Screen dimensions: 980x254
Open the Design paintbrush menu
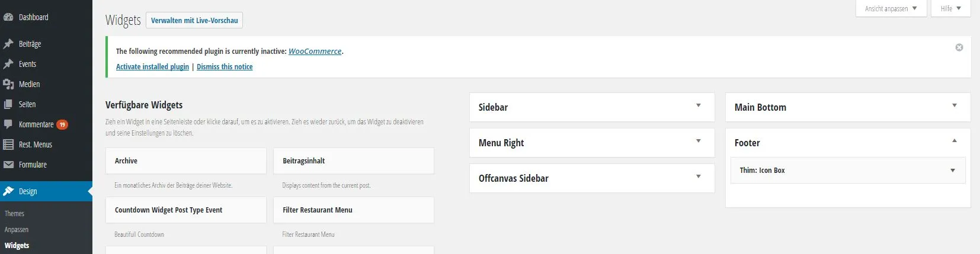(x=46, y=191)
